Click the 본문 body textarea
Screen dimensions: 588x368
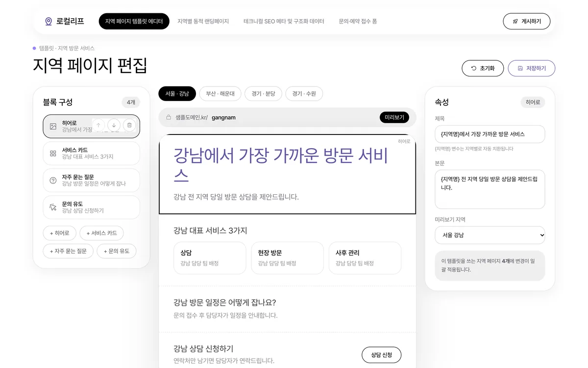(490, 189)
